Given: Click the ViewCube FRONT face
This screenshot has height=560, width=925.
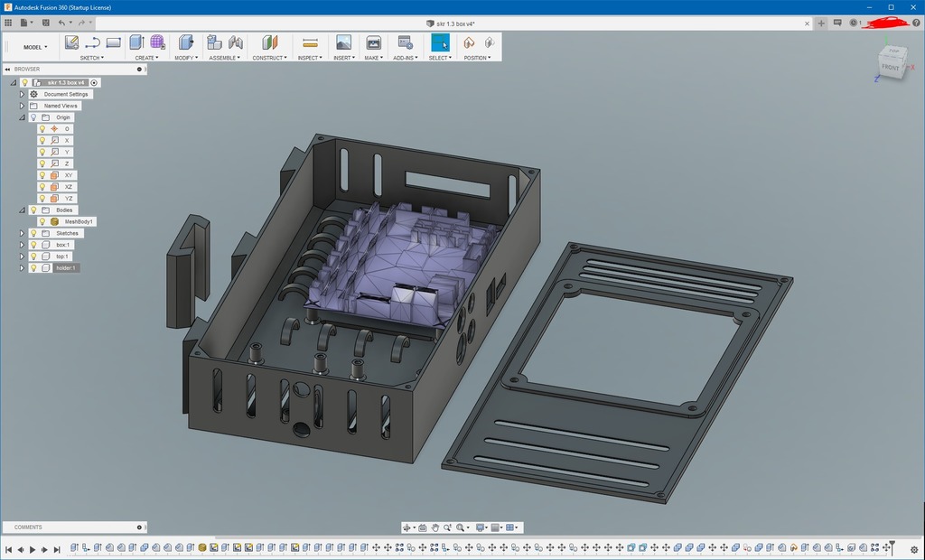Looking at the screenshot, I should coord(890,67).
